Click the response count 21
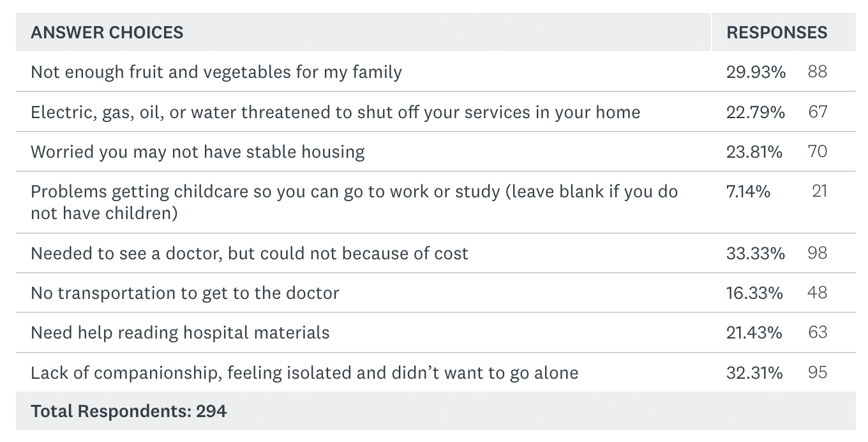The height and width of the screenshot is (442, 868). [x=819, y=192]
